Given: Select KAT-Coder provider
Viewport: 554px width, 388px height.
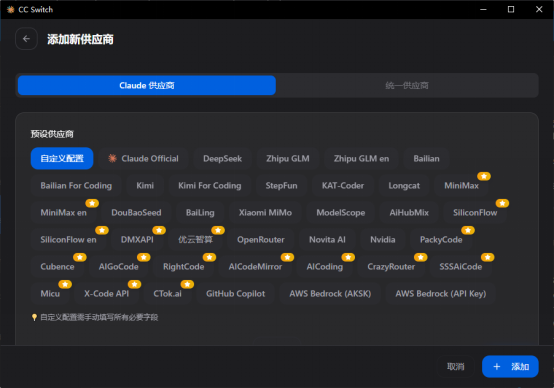Looking at the screenshot, I should coord(343,186).
